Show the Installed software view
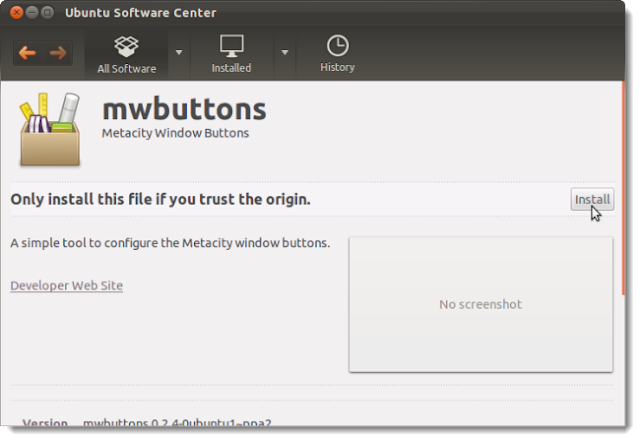The image size is (640, 441). (x=231, y=54)
